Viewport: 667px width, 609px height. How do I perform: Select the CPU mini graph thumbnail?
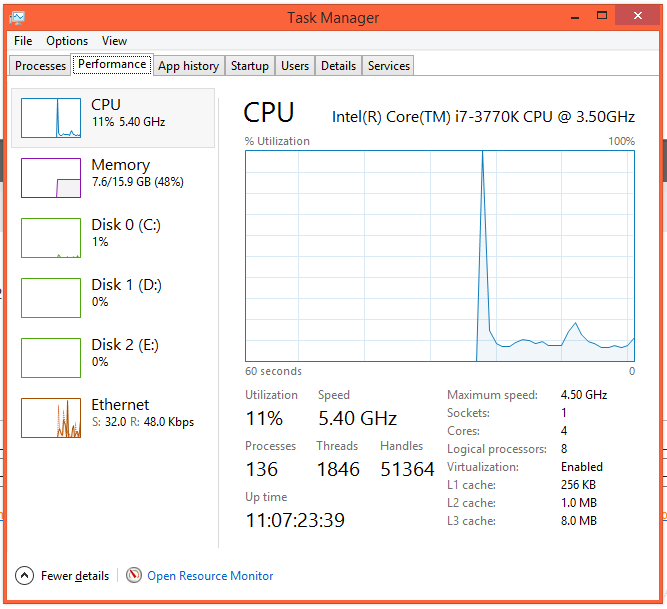click(51, 118)
